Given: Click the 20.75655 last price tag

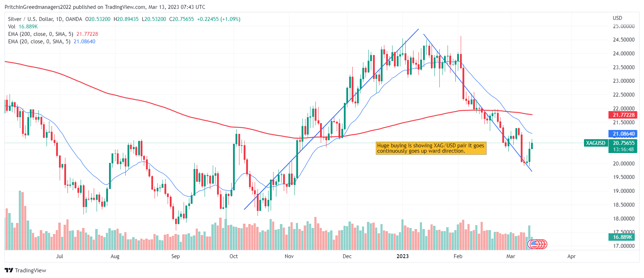Looking at the screenshot, I should (x=623, y=143).
